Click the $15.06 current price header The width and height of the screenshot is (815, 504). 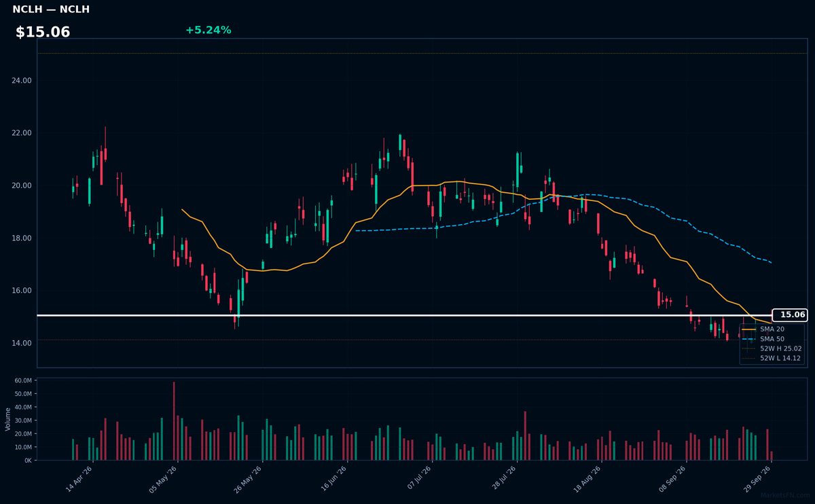pyautogui.click(x=43, y=32)
